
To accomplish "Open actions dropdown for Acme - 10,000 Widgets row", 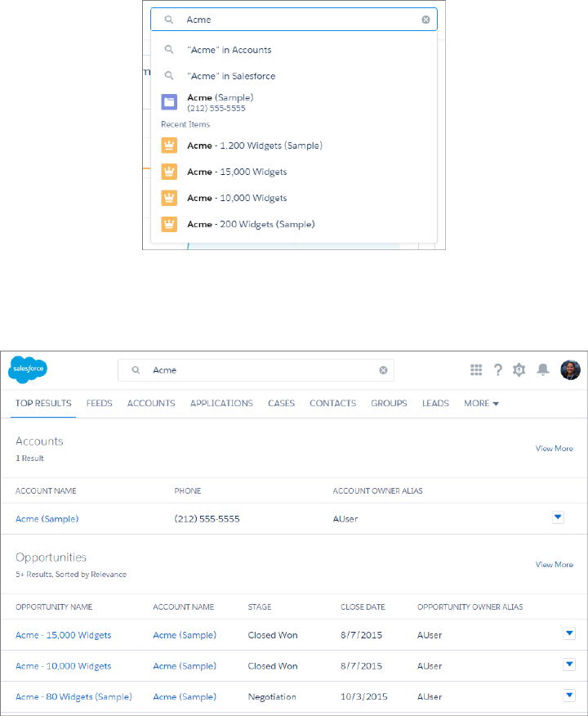I will [x=569, y=665].
